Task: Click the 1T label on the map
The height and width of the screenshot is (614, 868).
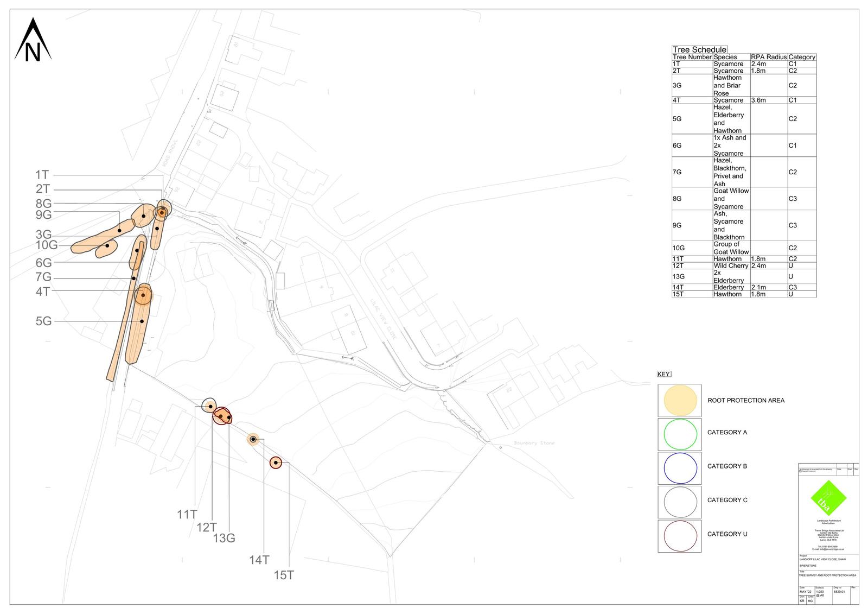Action: coord(42,175)
